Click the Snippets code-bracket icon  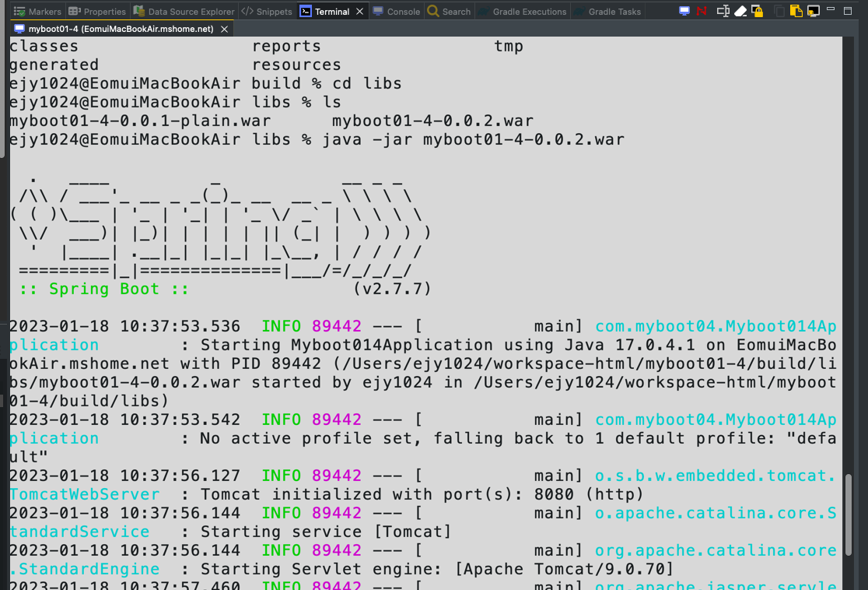click(x=247, y=11)
